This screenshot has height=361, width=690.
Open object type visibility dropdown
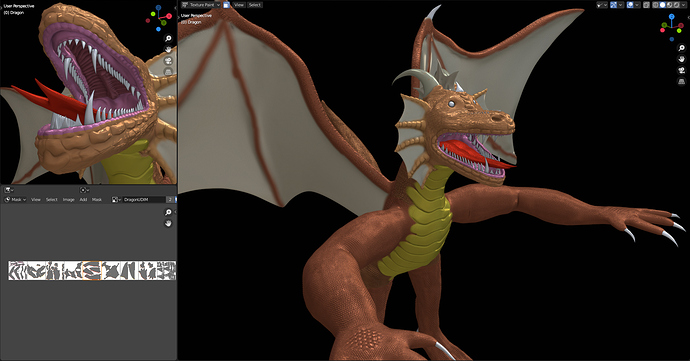point(602,5)
